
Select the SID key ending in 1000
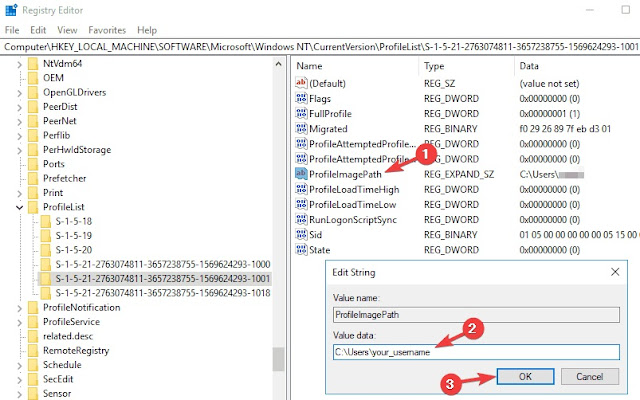coord(163,264)
